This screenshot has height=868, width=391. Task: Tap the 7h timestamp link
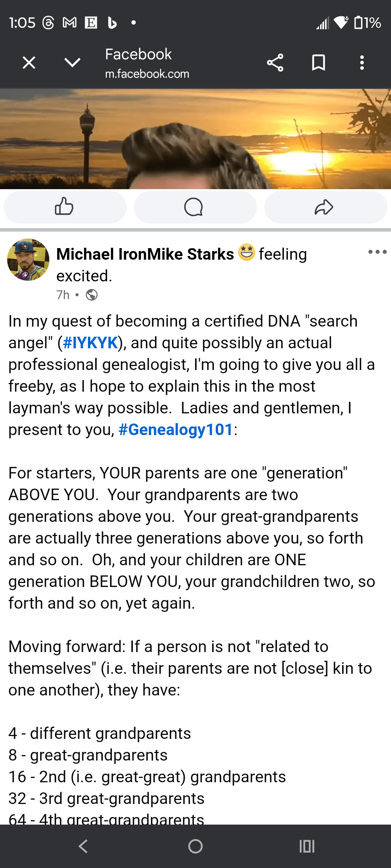(62, 295)
